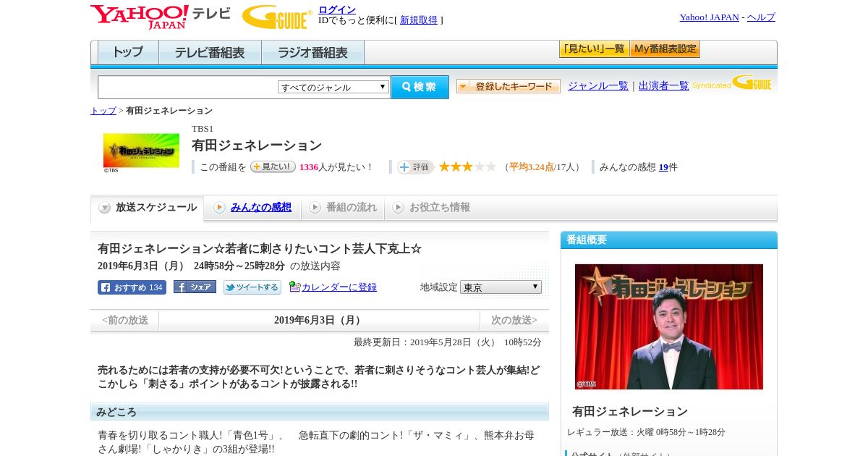
Task: Click the みどころ section header
Action: click(x=320, y=412)
